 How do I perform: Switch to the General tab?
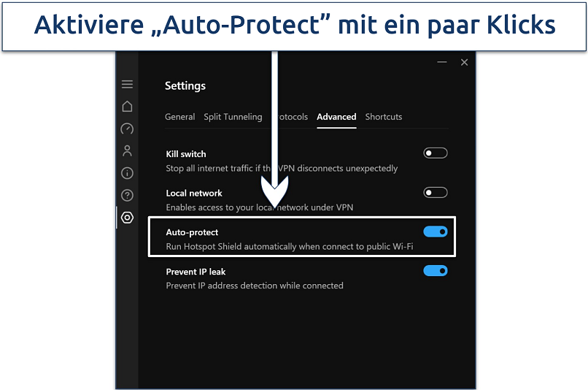click(180, 117)
